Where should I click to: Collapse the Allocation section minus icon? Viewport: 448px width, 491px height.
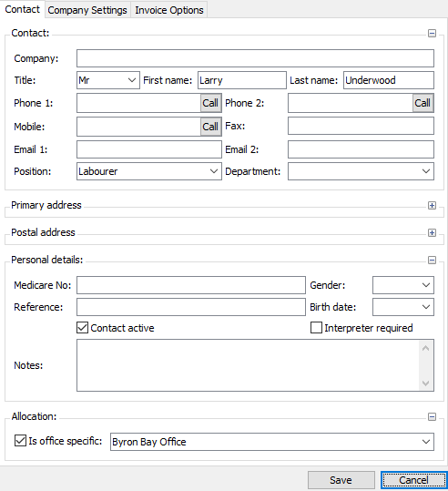[432, 417]
